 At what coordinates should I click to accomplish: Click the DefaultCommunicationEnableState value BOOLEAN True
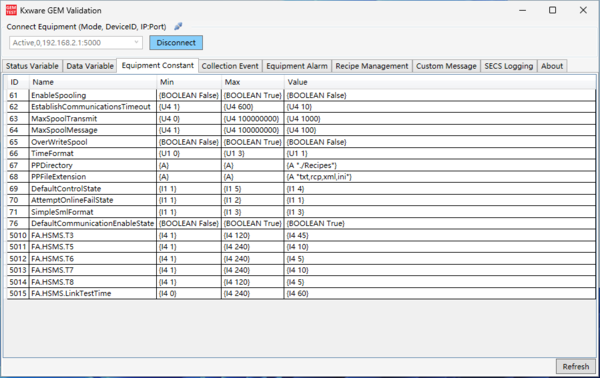[x=440, y=223]
